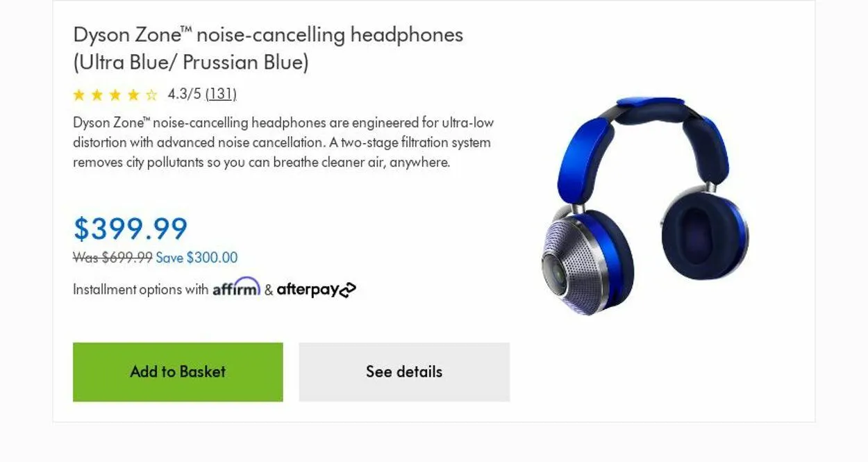Click the Installment options with text

141,290
